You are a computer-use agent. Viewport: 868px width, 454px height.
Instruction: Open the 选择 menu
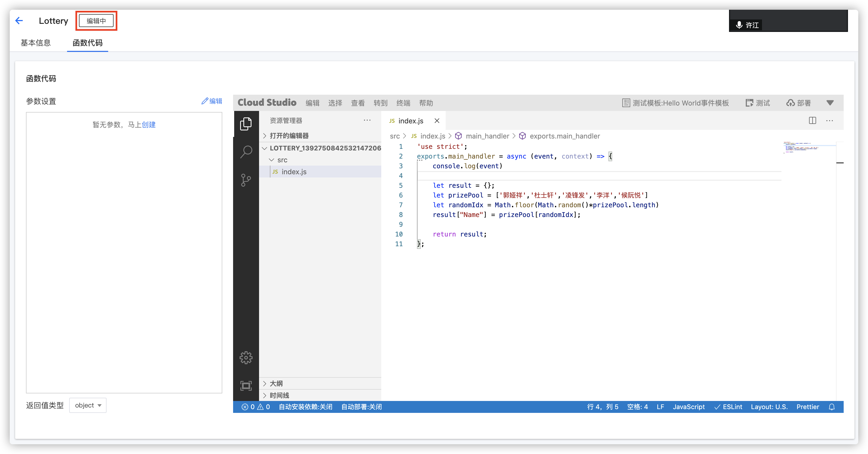pos(335,103)
